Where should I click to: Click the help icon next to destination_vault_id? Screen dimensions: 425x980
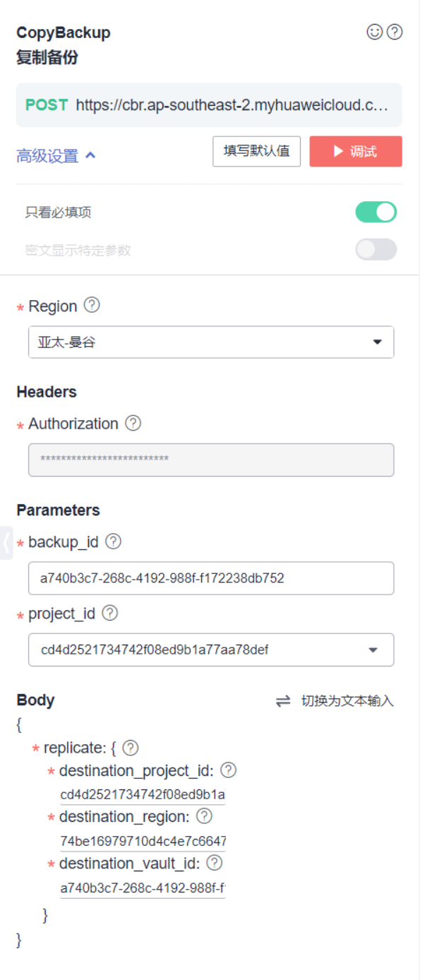[214, 863]
